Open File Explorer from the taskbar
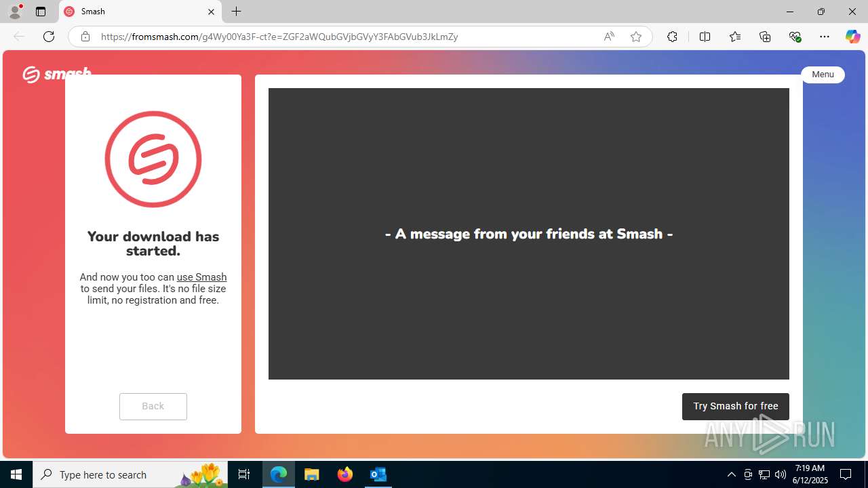 click(312, 474)
